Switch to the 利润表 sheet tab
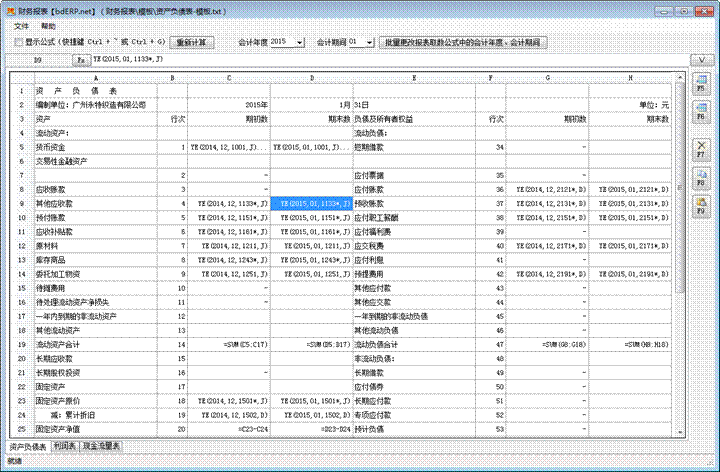This screenshot has height=472, width=720. 65,446
